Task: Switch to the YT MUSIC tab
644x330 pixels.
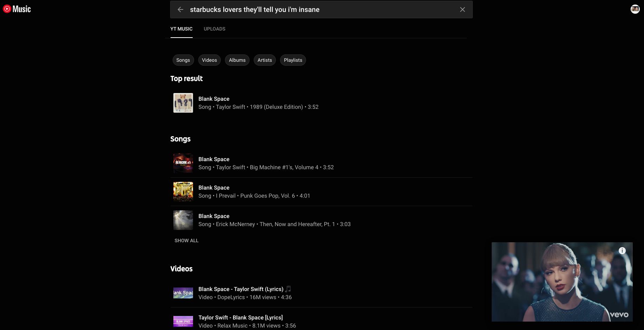Action: pos(181,29)
